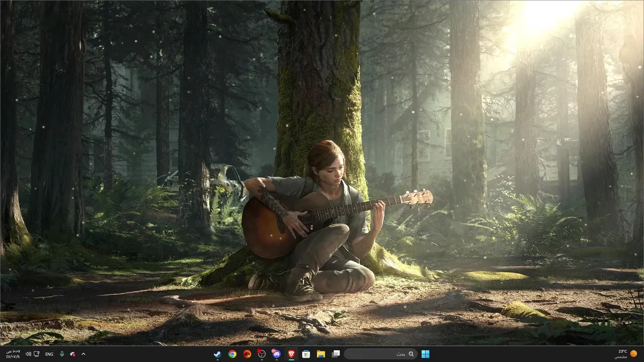Expand the hidden tray icons chevron
644x362 pixels.
84,354
